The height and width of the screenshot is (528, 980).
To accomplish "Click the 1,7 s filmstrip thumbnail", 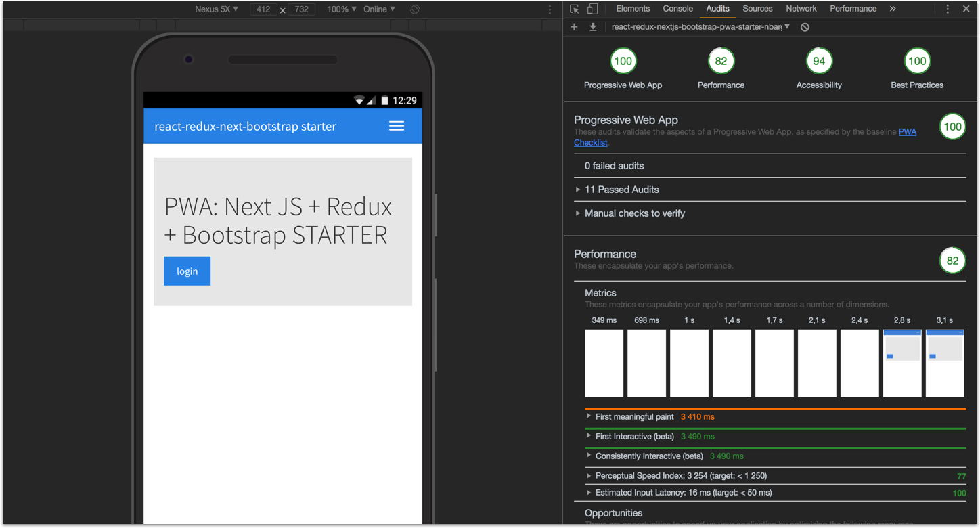I will point(774,364).
